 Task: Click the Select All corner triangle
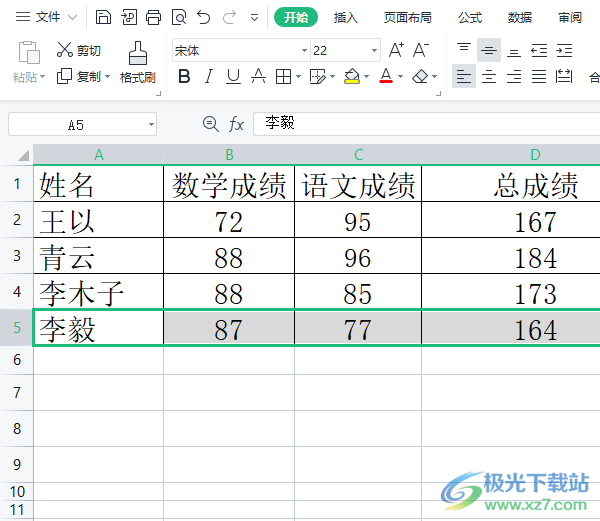[x=23, y=155]
